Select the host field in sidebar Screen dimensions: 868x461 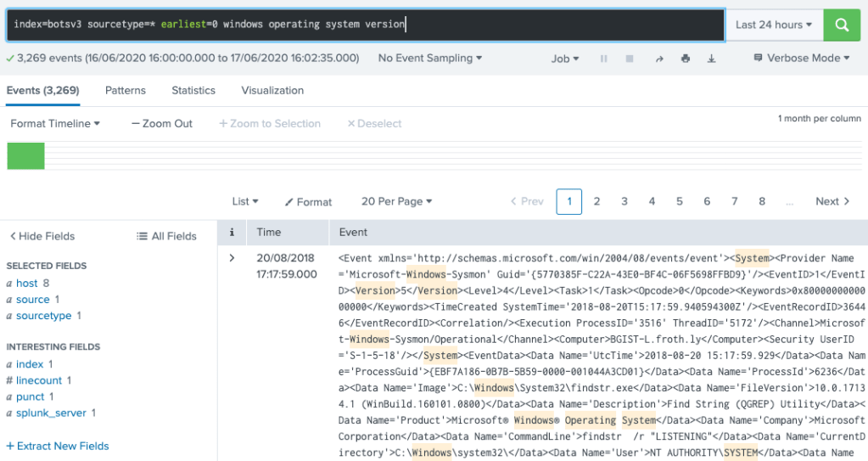[27, 283]
